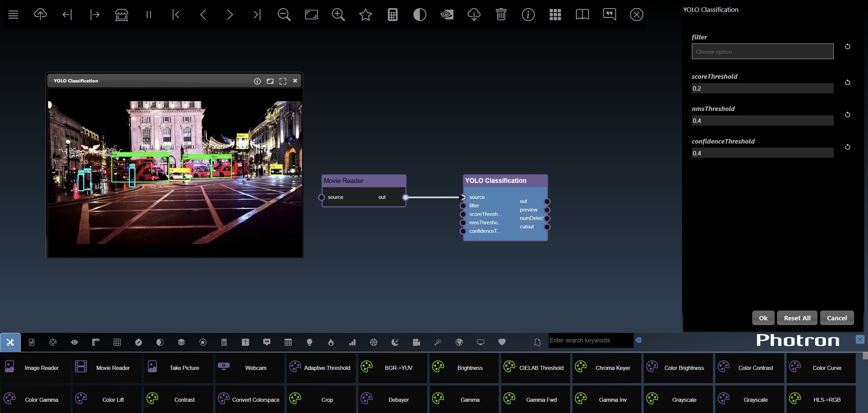
Task: Toggle the half-circle contrast icon in top toolbar
Action: 420,15
